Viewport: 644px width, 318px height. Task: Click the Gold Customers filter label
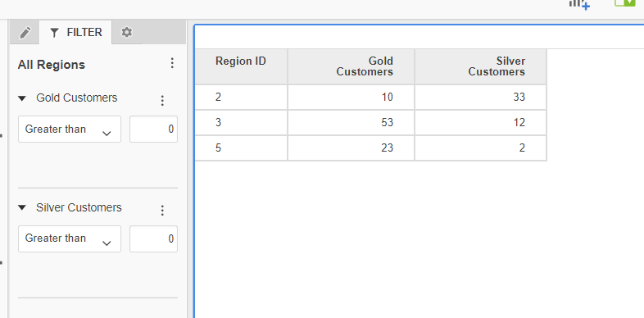77,98
